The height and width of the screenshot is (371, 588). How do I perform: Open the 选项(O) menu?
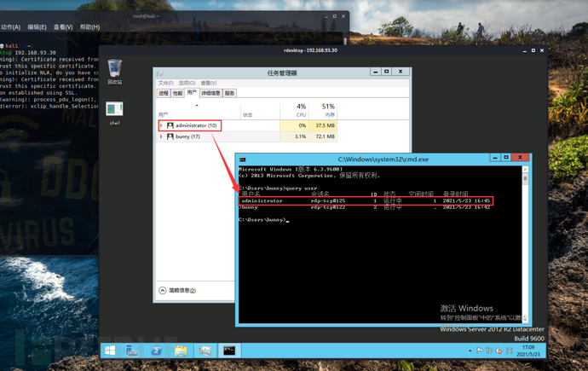(187, 83)
